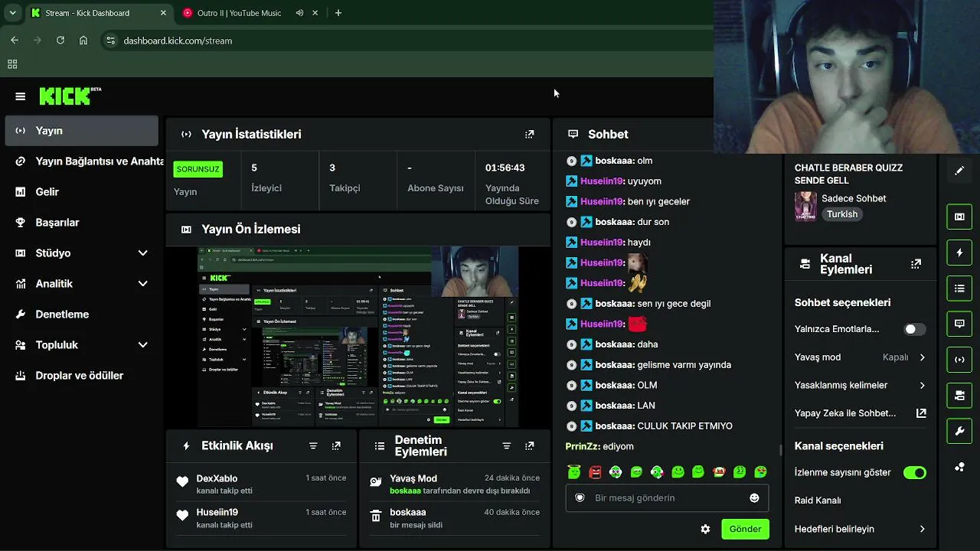The image size is (980, 551).
Task: Click the Bir mesaj gönderin input field
Action: point(667,497)
